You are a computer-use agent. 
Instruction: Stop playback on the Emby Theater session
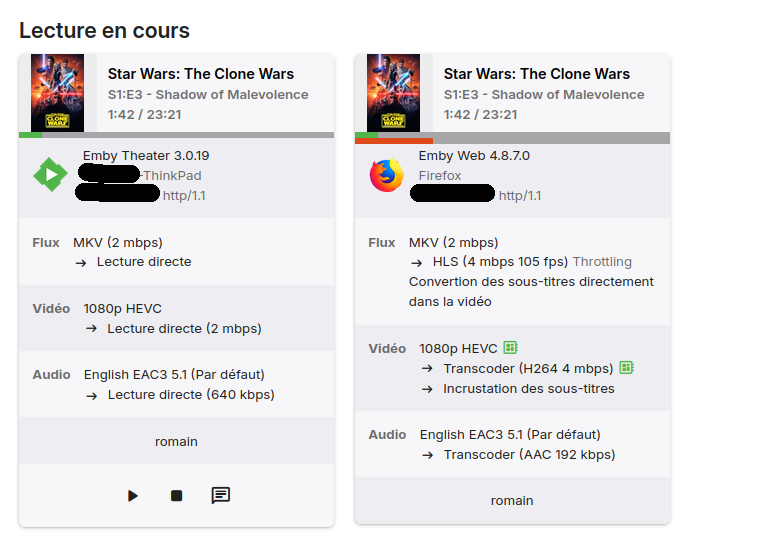[176, 495]
